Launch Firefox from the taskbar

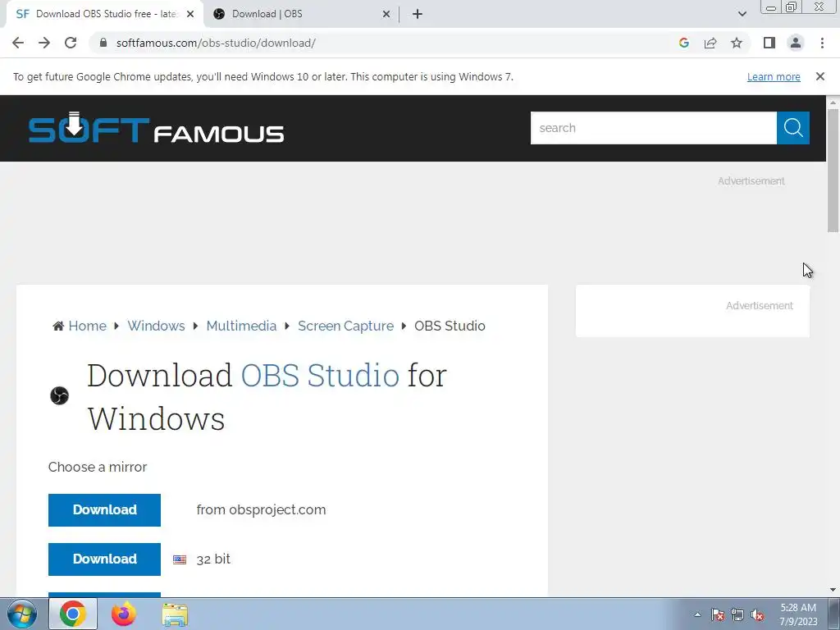[124, 614]
